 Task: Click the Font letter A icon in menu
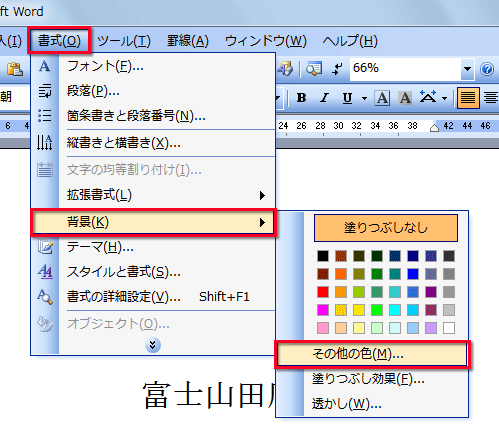coord(45,66)
